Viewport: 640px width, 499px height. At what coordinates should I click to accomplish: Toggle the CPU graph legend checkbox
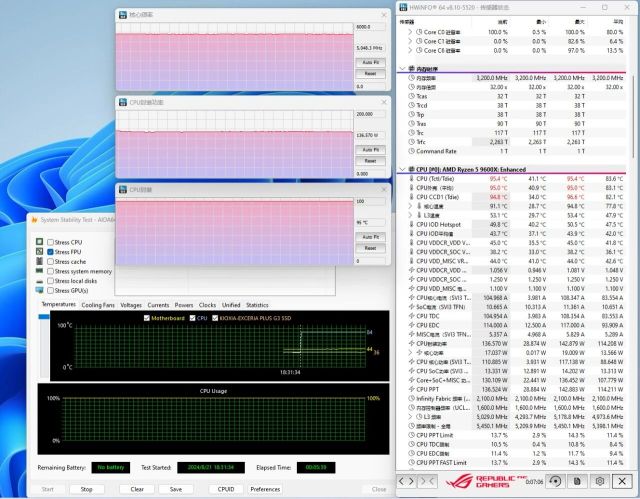coord(192,318)
